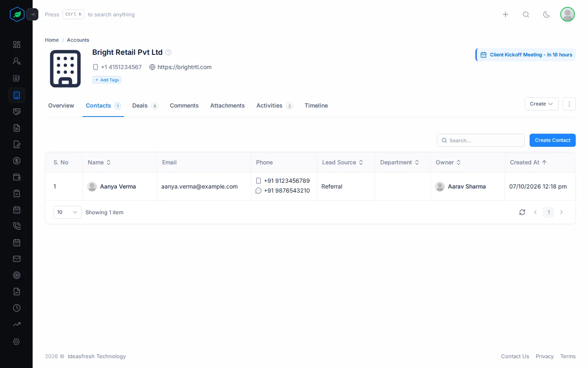Open the leads person-search sidebar icon
Image resolution: width=588 pixels, height=368 pixels.
click(x=17, y=61)
